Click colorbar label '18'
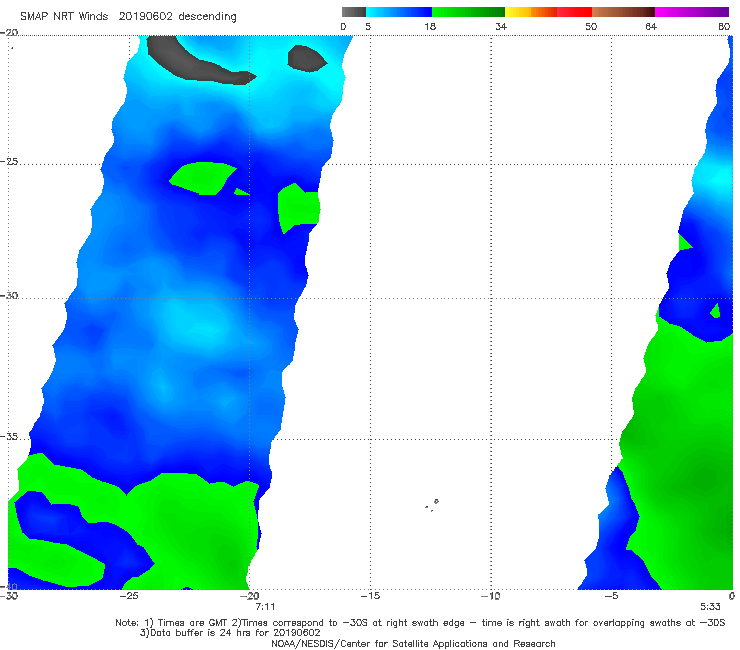 coord(430,27)
